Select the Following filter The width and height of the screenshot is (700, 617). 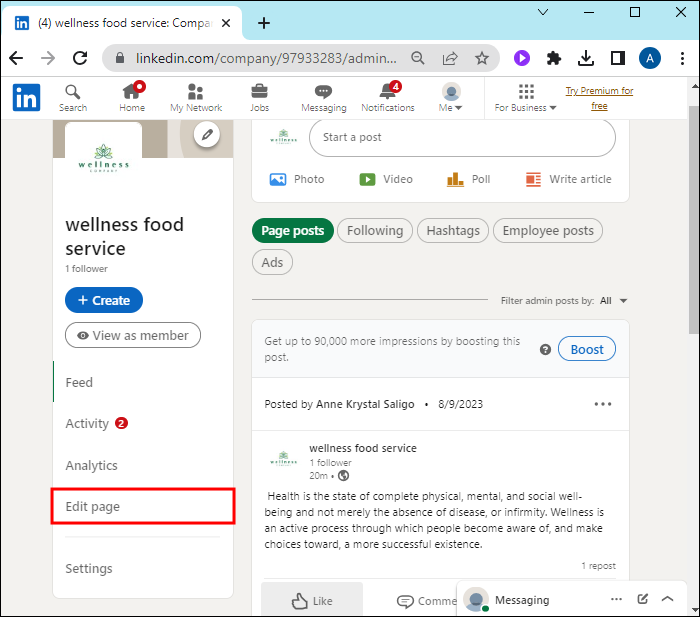tap(375, 231)
